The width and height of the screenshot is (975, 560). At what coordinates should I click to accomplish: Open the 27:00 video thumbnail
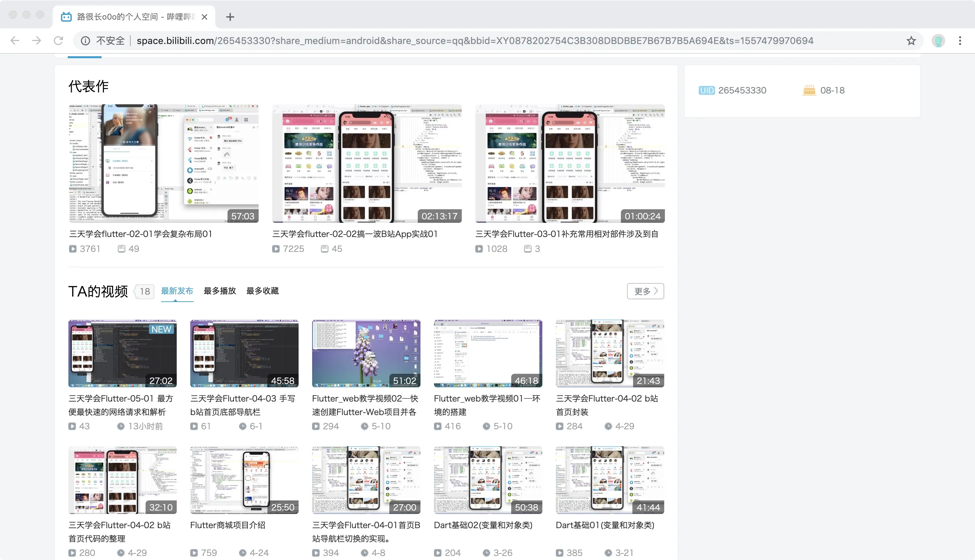(x=366, y=480)
